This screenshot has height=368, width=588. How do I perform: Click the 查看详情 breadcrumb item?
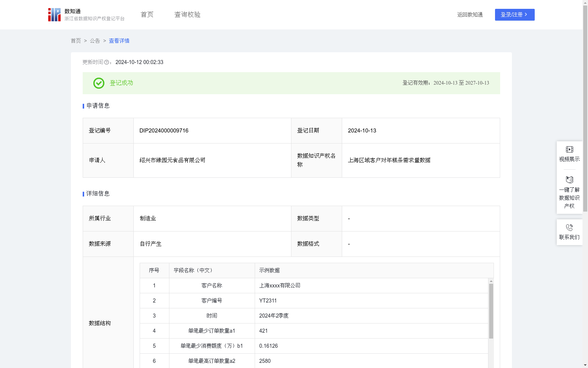[119, 41]
